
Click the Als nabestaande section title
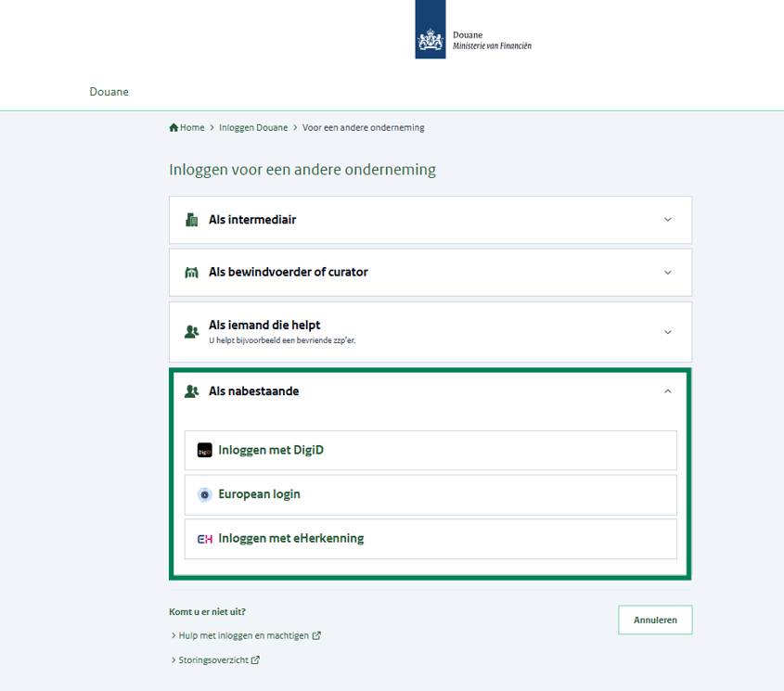click(254, 391)
